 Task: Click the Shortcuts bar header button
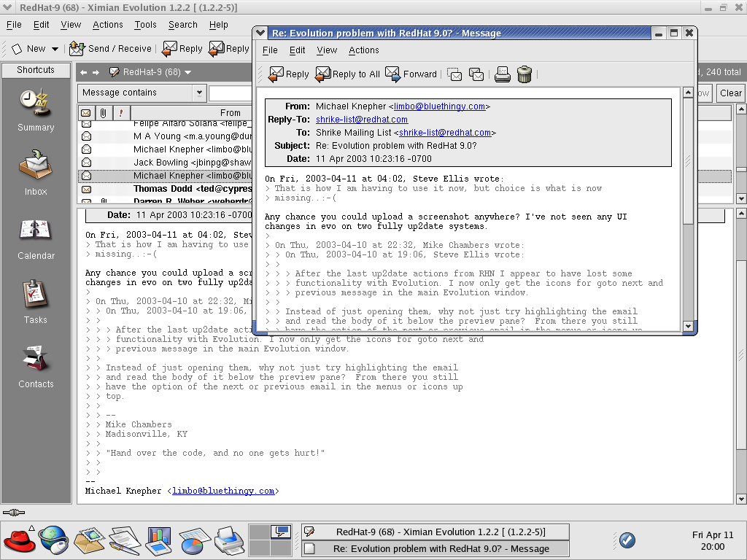(36, 70)
